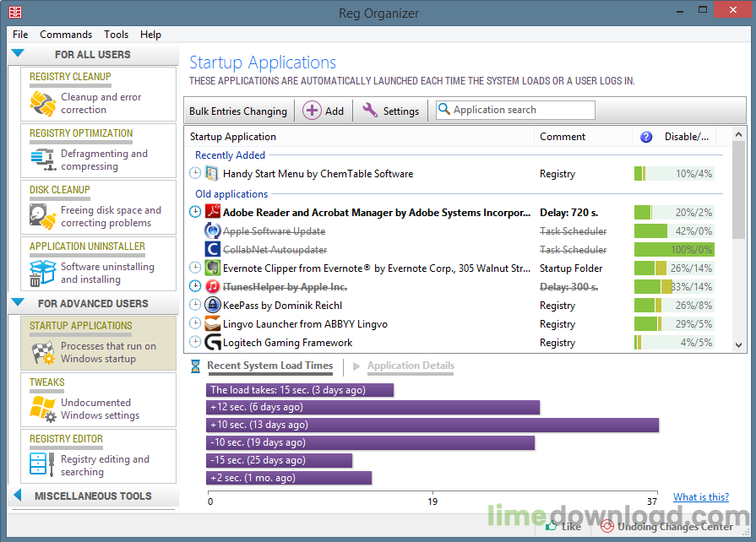
Task: Click the Tweaks Windows logo icon
Action: 42,409
